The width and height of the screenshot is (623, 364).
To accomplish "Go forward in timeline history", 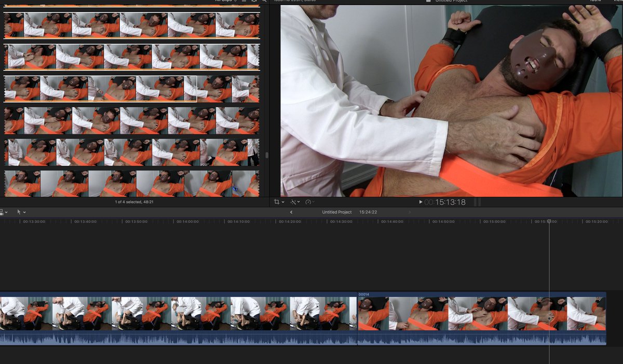I will (x=410, y=212).
